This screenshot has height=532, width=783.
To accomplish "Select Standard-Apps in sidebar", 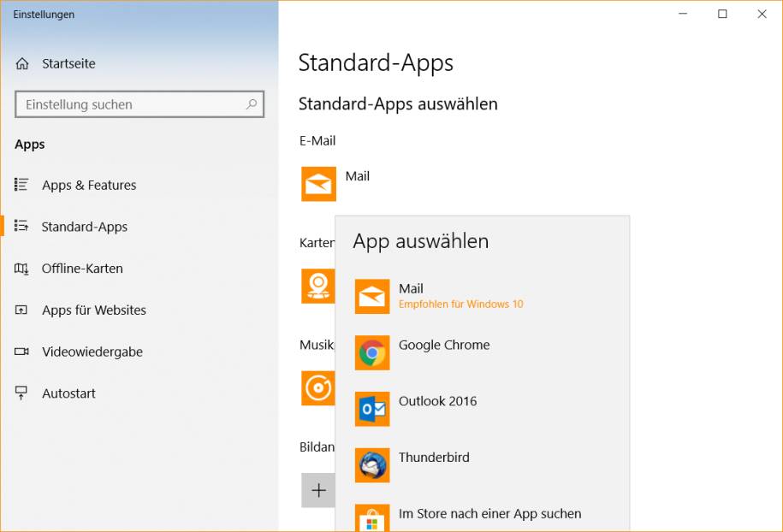I will [84, 228].
